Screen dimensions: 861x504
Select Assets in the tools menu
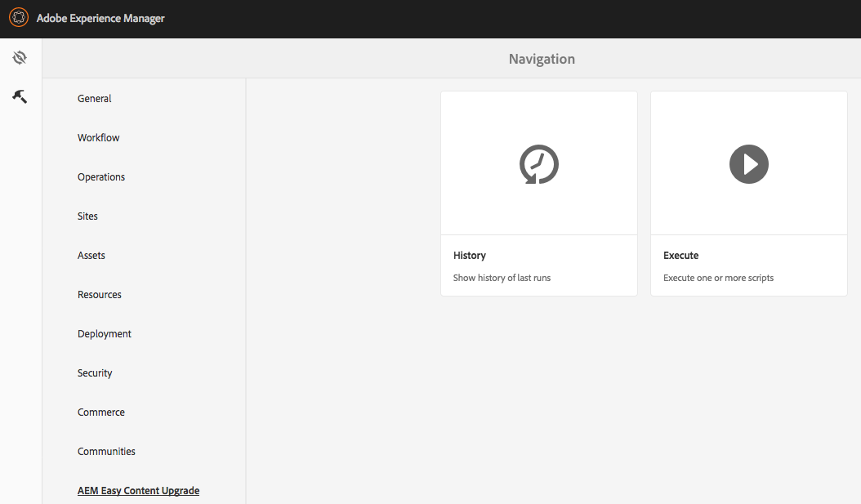click(x=91, y=256)
